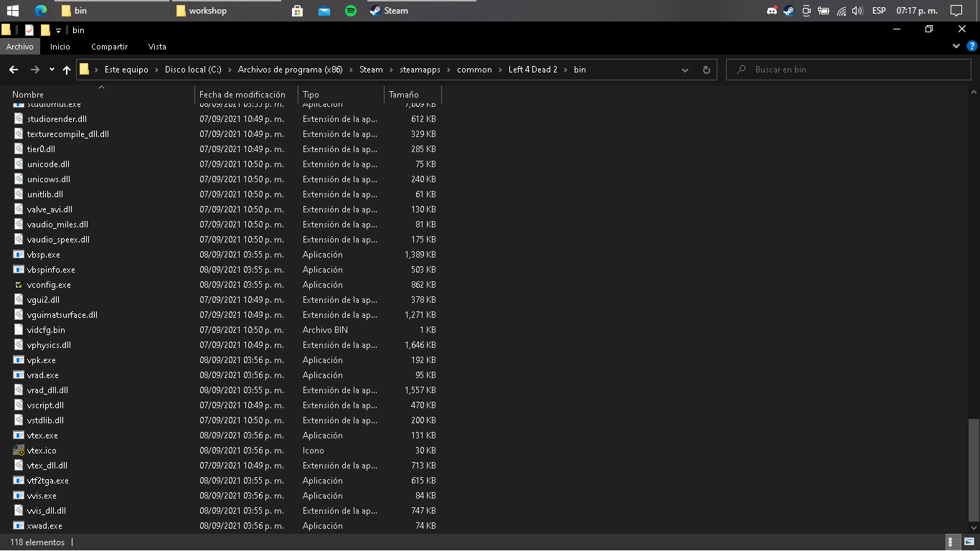The height and width of the screenshot is (551, 980).
Task: Select the xwad.exe application icon
Action: click(x=19, y=526)
